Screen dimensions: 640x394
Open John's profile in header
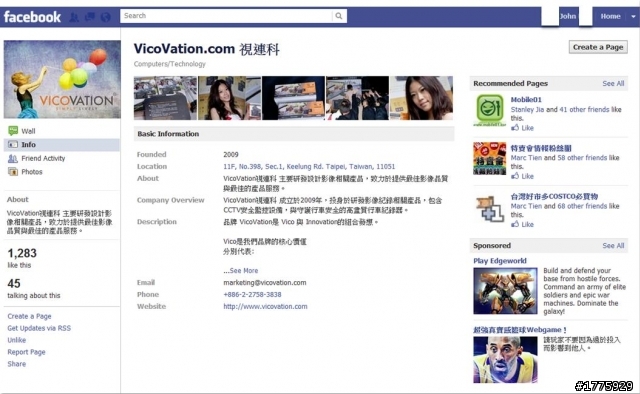pyautogui.click(x=568, y=16)
